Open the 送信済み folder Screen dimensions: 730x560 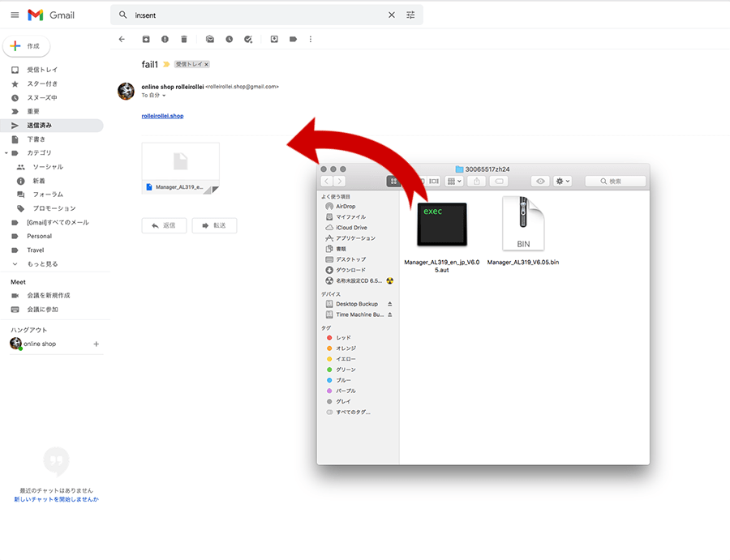coord(39,126)
